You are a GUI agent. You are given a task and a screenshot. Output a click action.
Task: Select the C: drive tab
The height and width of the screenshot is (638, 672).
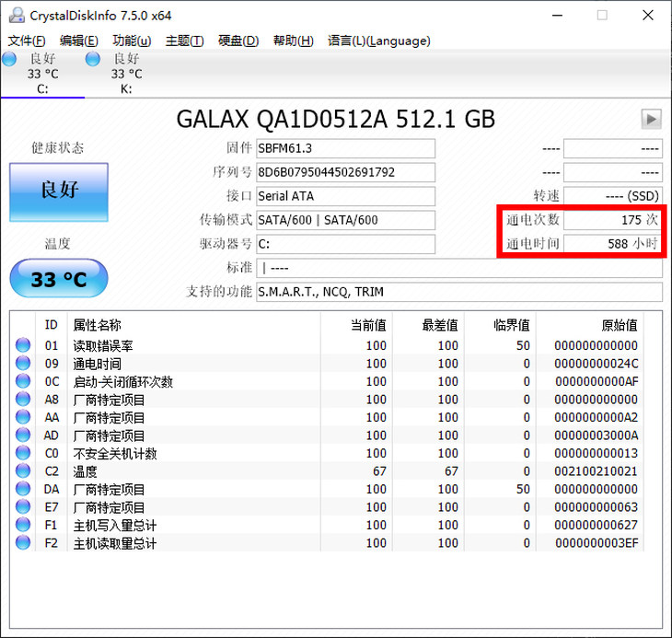click(42, 74)
